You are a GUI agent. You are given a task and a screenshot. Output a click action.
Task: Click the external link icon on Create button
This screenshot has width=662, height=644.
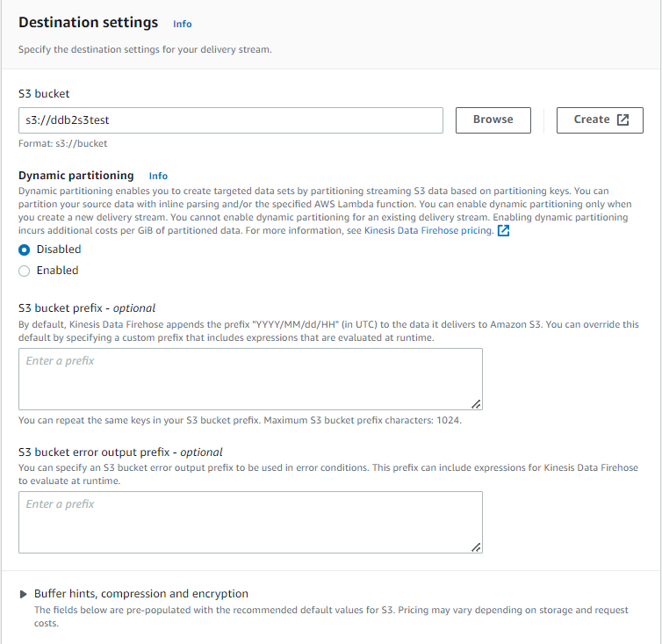(x=623, y=120)
